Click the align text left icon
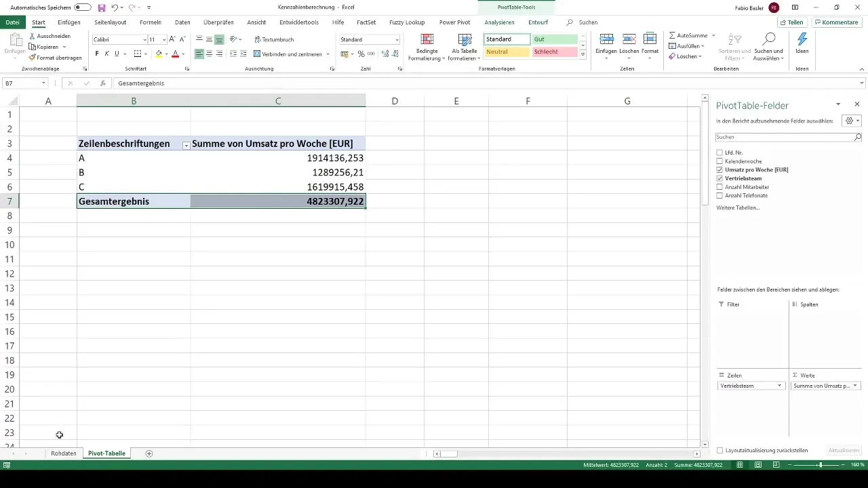This screenshot has height=488, width=868. [199, 54]
